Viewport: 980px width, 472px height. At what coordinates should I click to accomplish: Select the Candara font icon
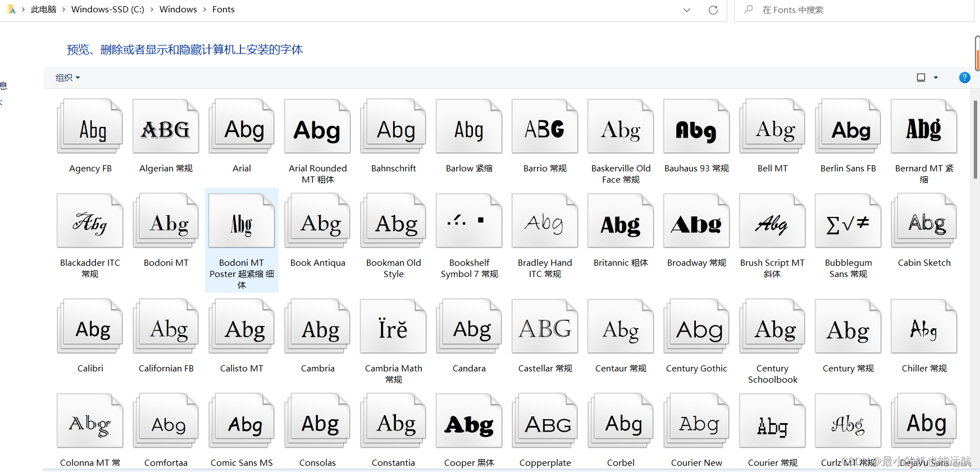tap(469, 326)
